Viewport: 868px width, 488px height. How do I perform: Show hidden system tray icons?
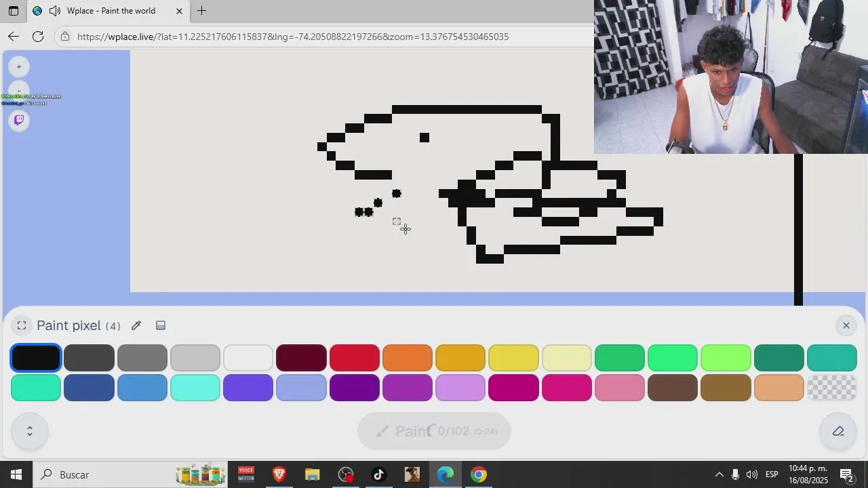point(719,474)
